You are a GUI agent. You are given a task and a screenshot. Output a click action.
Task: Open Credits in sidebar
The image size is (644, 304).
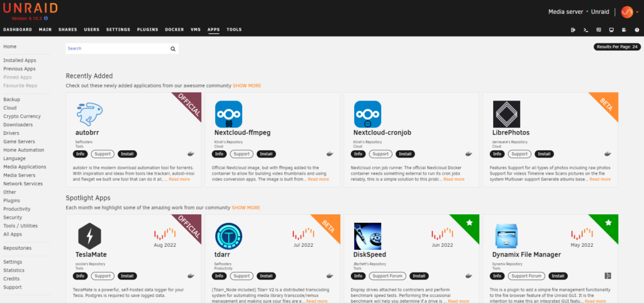(11, 279)
